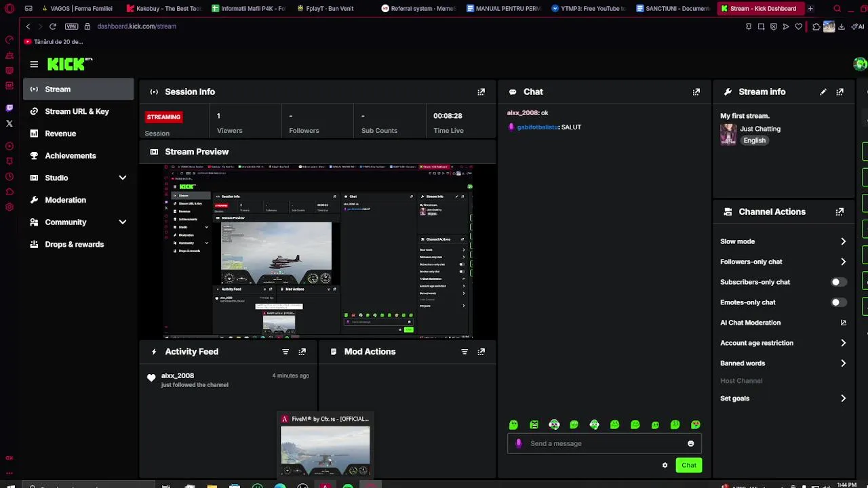868x488 pixels.
Task: Pop out the Channel Actions panel
Action: point(840,211)
